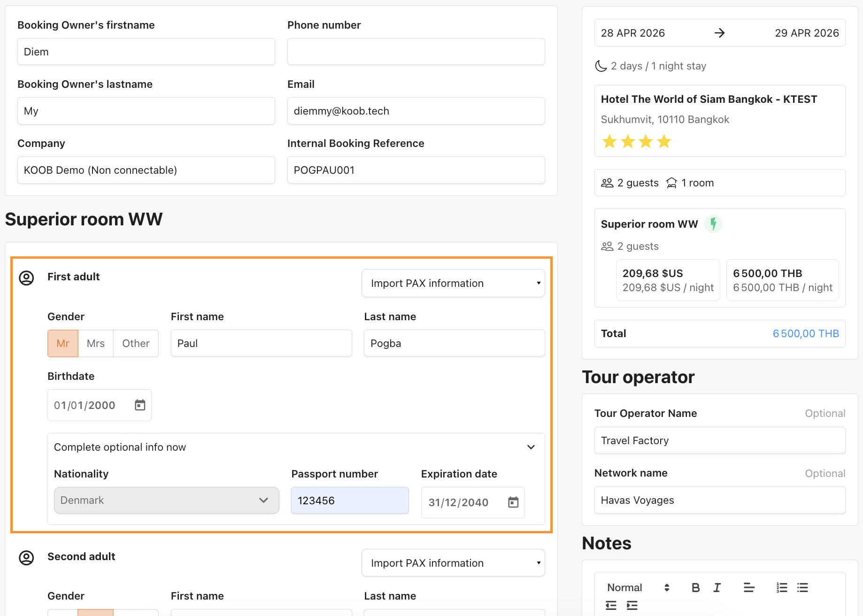Click the 6 500,00 THB total amount
The height and width of the screenshot is (616, 863).
pyautogui.click(x=805, y=333)
